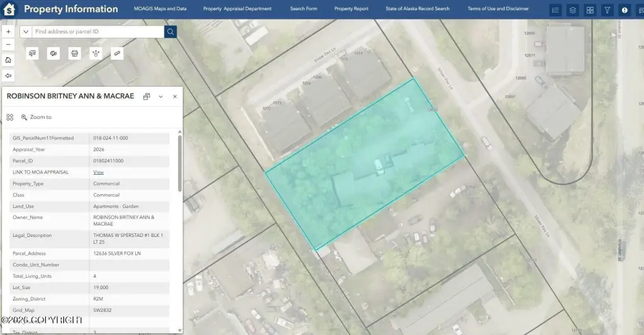Open the legend list icon
This screenshot has height=335, width=644.
click(555, 10)
